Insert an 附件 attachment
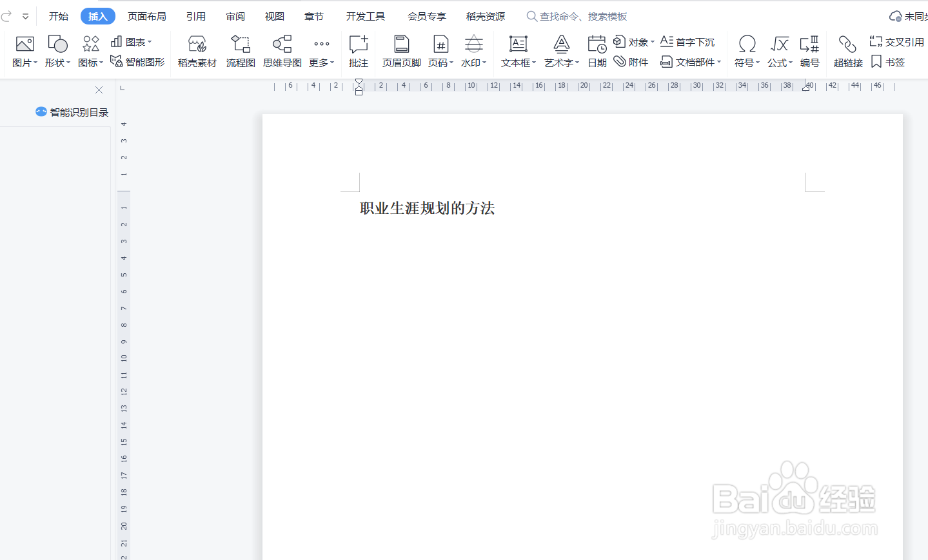Image resolution: width=928 pixels, height=560 pixels. (631, 62)
